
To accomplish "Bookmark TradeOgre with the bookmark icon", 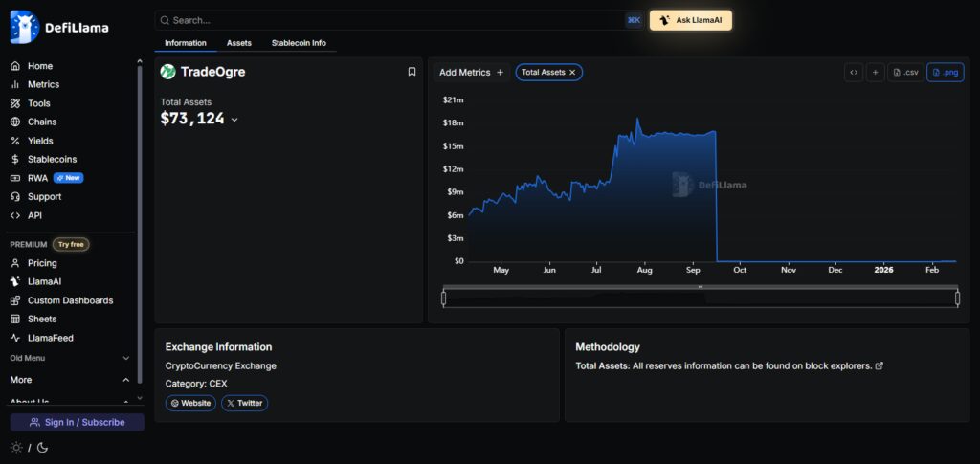I will tap(412, 72).
